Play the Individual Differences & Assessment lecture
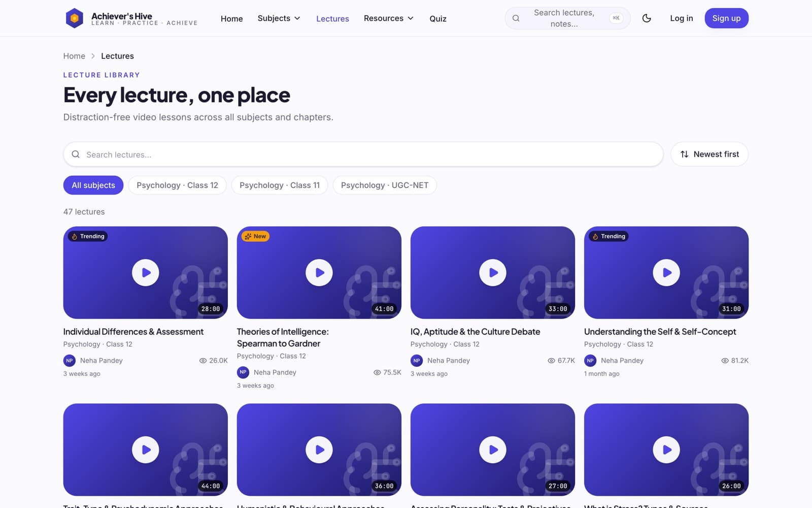 tap(146, 273)
